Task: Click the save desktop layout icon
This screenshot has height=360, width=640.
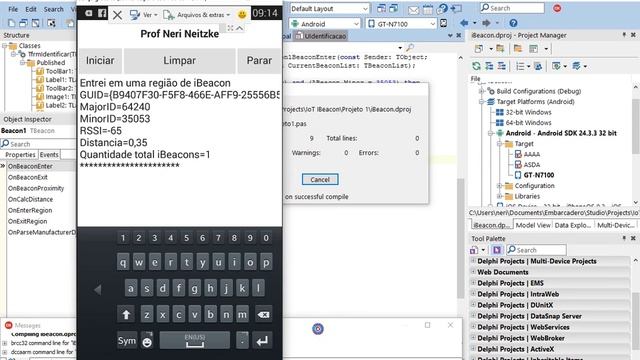Action: 382,8
